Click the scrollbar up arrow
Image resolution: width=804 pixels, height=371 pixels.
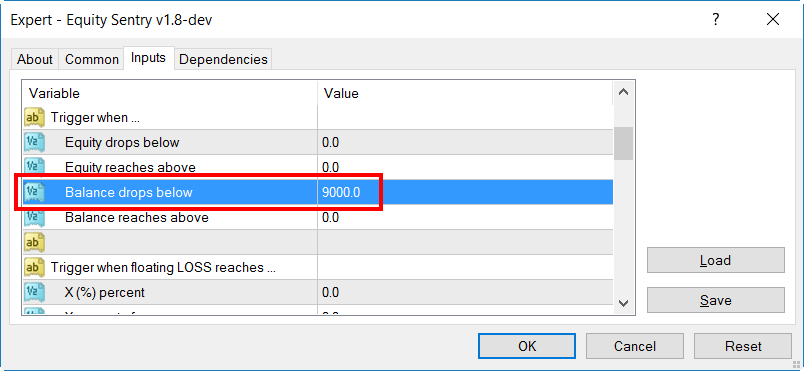point(624,93)
